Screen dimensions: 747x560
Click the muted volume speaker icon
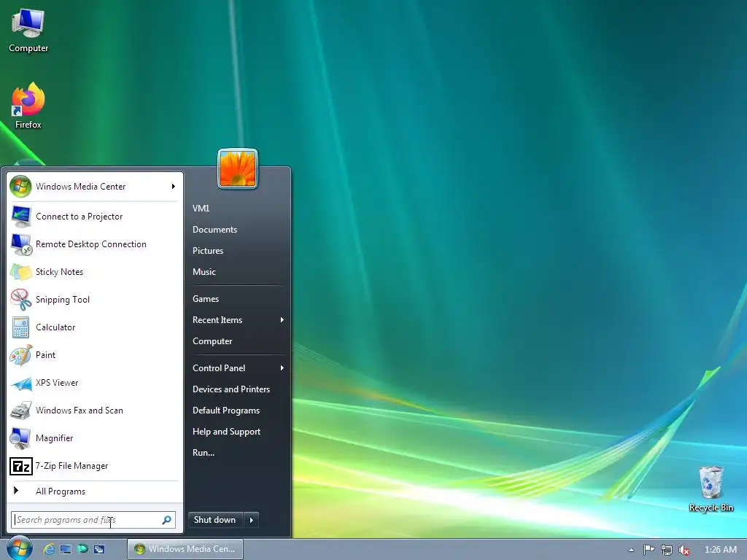[684, 550]
